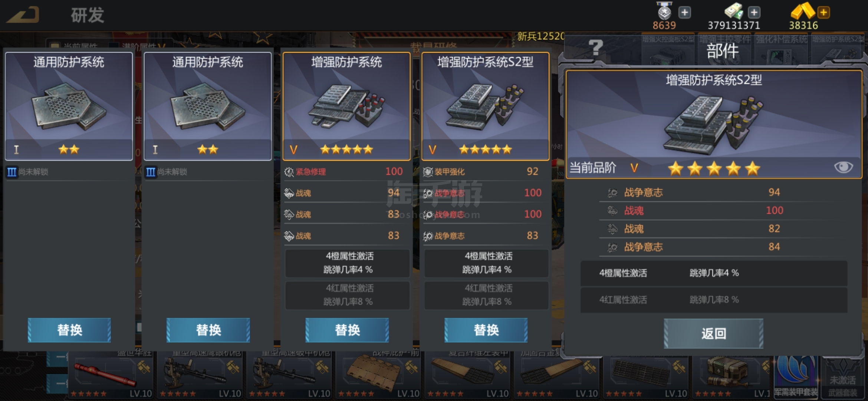The width and height of the screenshot is (868, 401).
Task: Select the wooden armor plate equipment thumbnail
Action: [378, 375]
